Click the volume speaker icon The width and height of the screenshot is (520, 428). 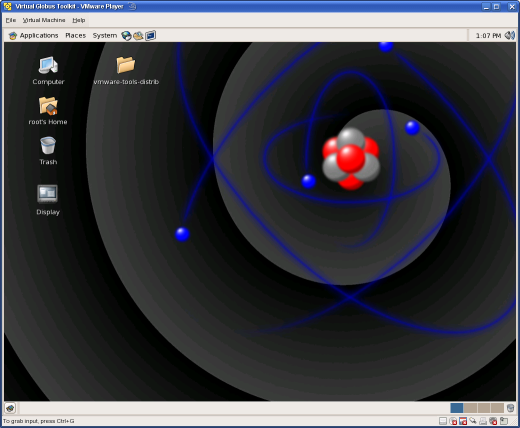(x=510, y=35)
